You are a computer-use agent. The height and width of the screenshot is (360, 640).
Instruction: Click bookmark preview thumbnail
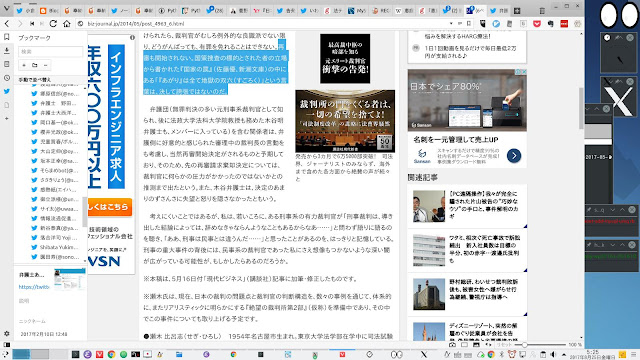pos(70,279)
